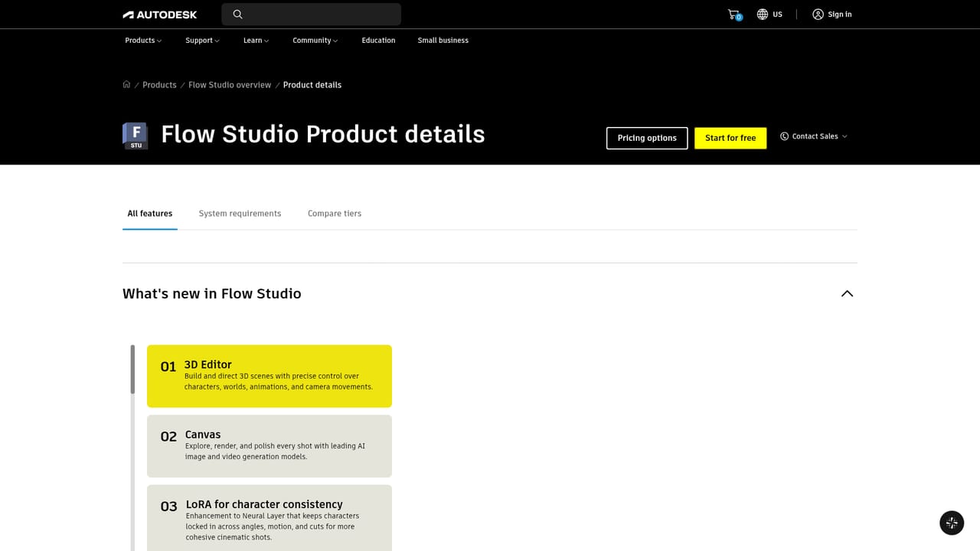Screen dimensions: 980x551
Task: Go to Products breadcrumb link
Action: (x=159, y=85)
